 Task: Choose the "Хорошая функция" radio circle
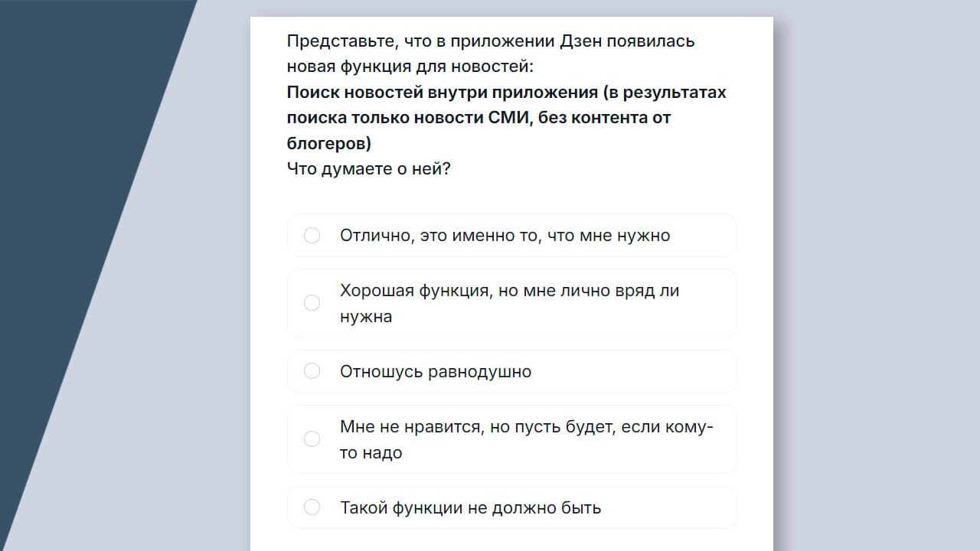pos(312,303)
